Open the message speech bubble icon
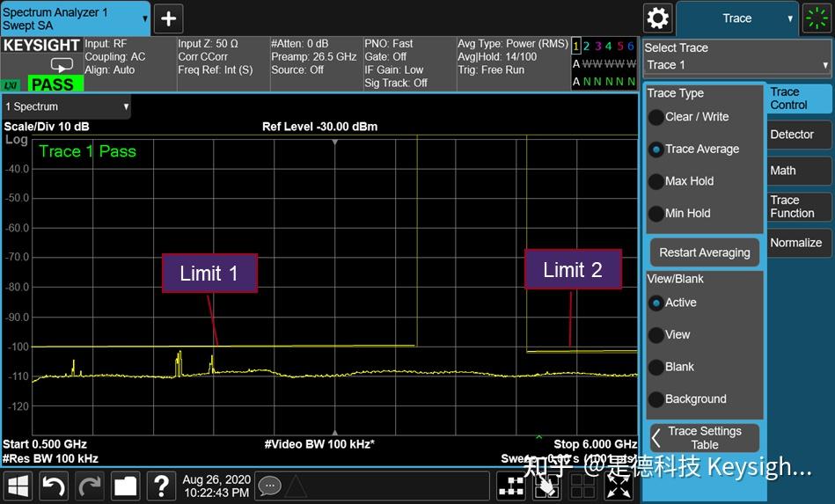The height and width of the screenshot is (504, 835). pos(269,486)
